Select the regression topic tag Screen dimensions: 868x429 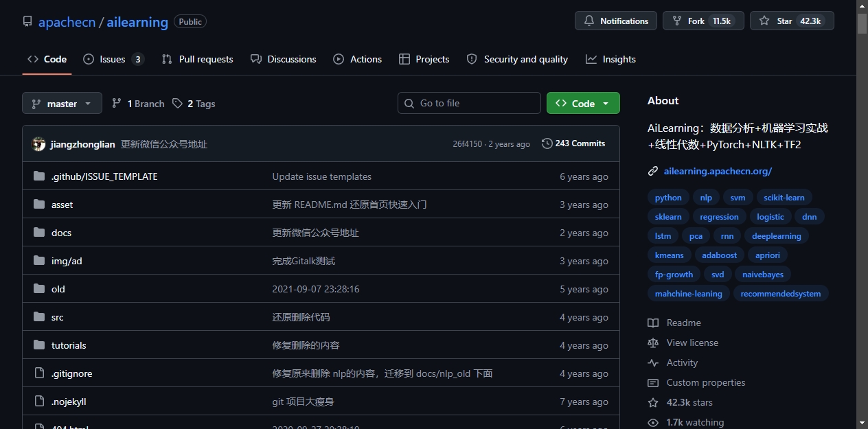(x=719, y=217)
